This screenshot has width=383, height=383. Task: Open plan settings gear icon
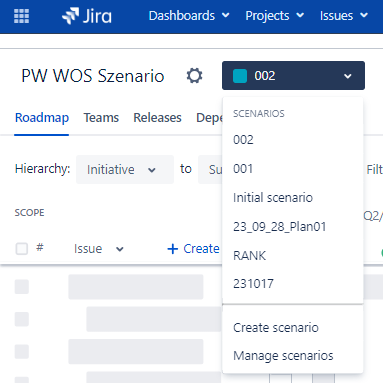point(194,76)
